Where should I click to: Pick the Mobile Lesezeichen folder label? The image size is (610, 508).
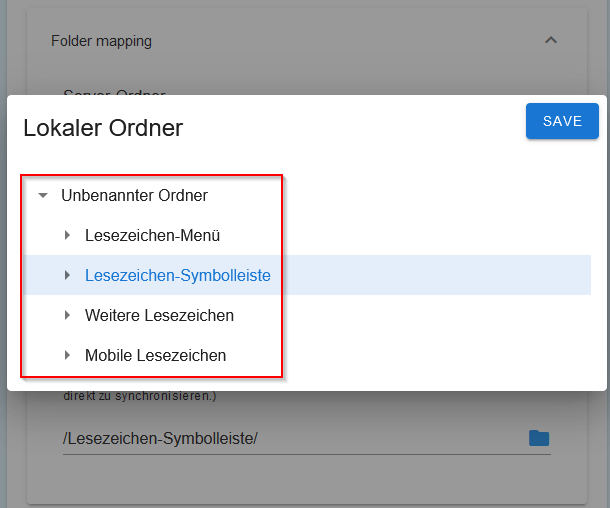click(155, 355)
